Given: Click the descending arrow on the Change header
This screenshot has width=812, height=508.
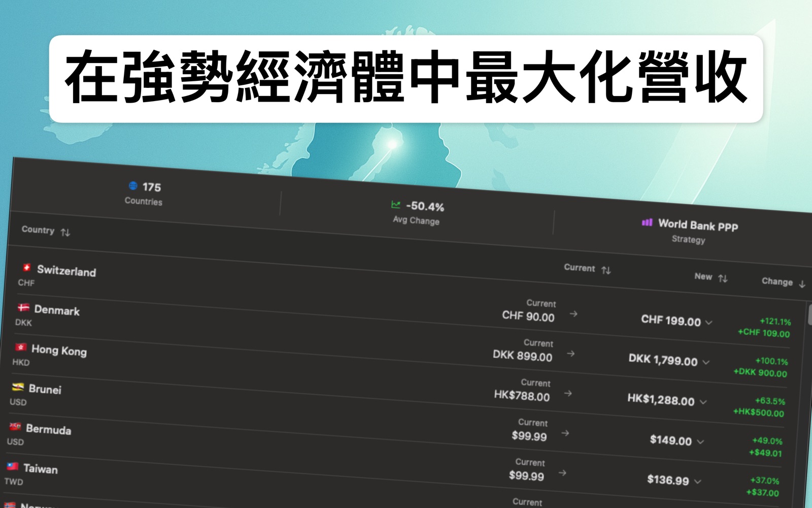Looking at the screenshot, I should [x=802, y=284].
